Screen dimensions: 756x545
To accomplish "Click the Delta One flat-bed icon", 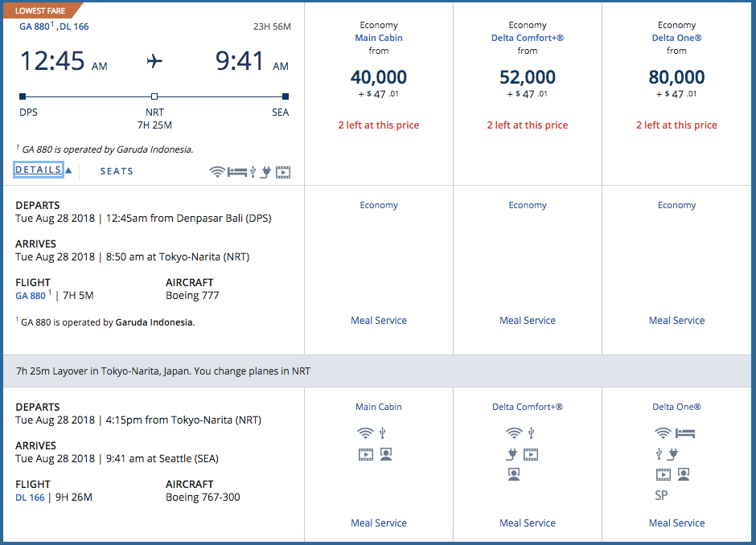I will click(x=685, y=434).
